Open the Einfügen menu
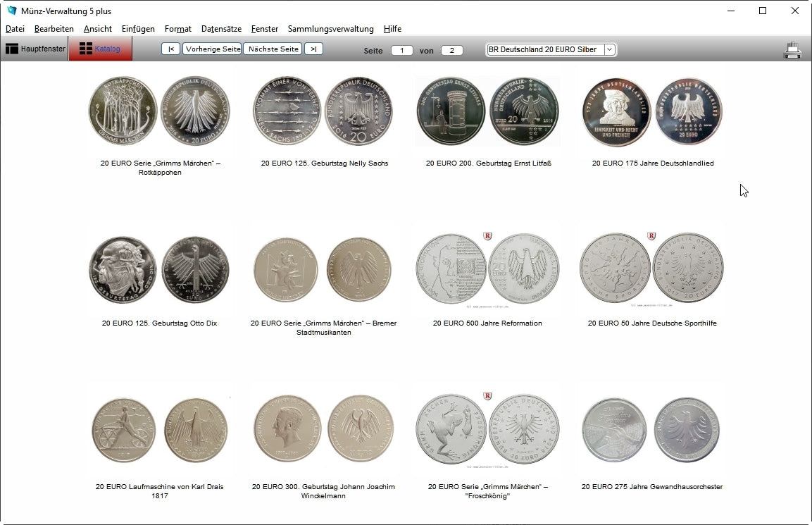812x525 pixels. click(138, 29)
